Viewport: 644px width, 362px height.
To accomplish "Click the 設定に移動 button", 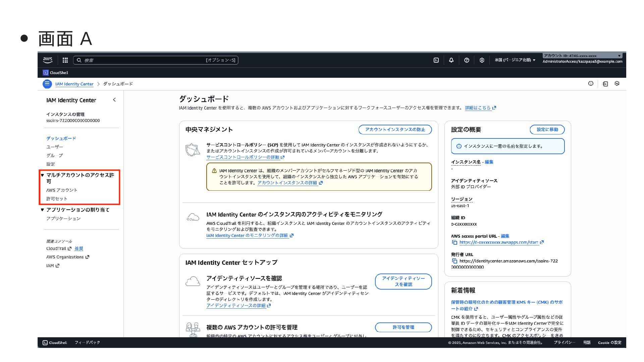I will pos(547,130).
